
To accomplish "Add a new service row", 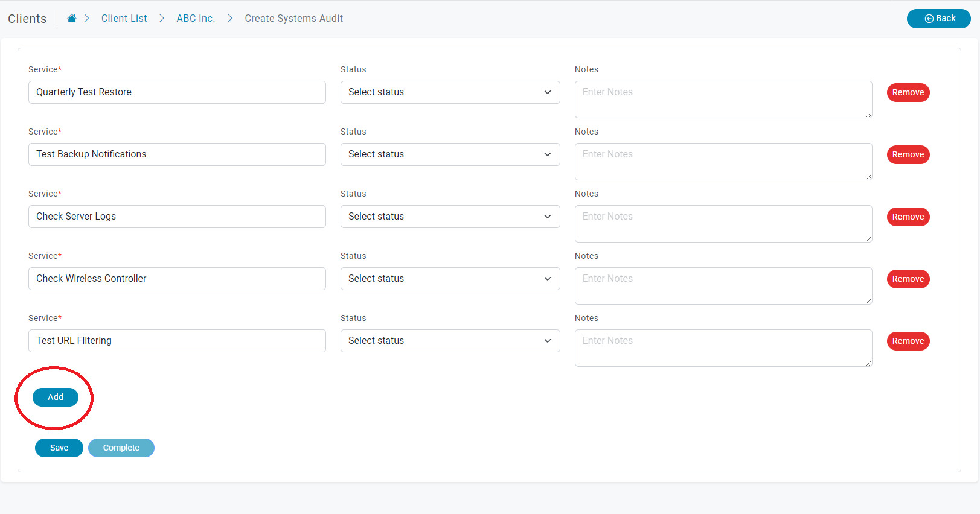I will (x=56, y=397).
